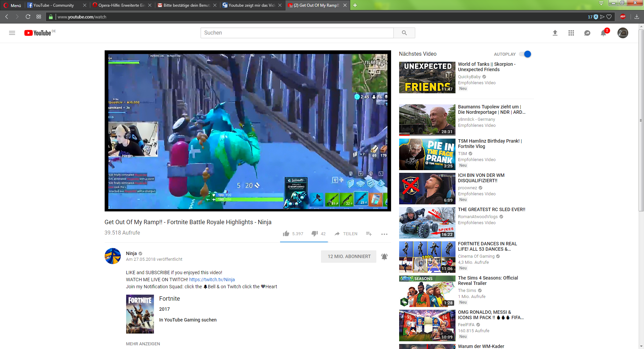Click Cinema Of Gaming channel name

point(476,256)
